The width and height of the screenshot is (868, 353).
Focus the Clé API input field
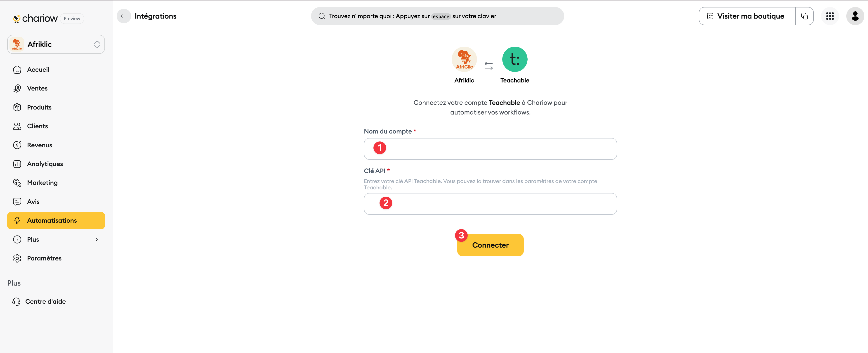point(490,204)
